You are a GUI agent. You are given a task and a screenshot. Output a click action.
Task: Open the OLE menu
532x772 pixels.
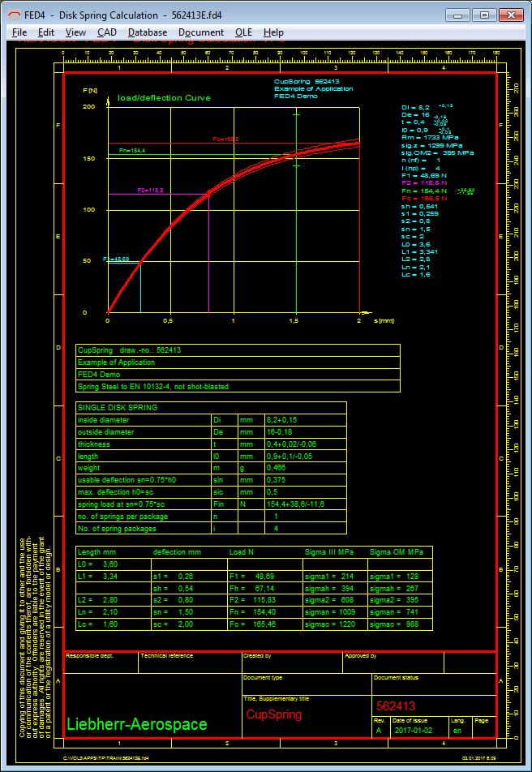click(x=243, y=32)
